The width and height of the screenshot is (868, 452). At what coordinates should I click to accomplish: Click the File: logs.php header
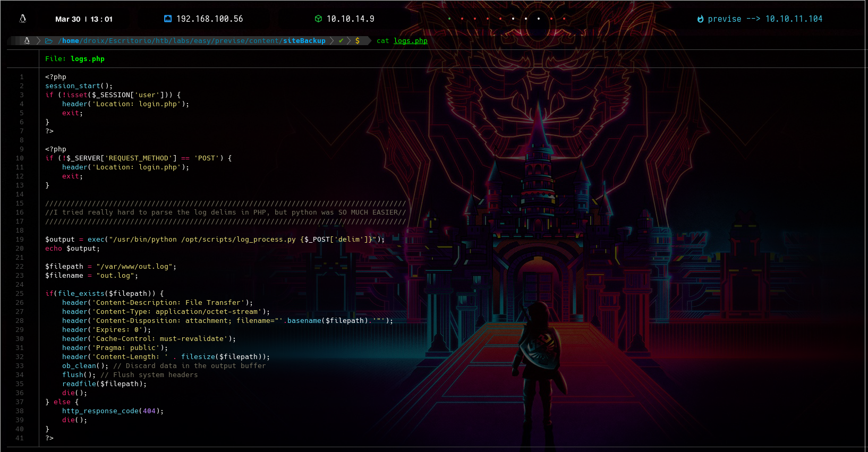75,59
